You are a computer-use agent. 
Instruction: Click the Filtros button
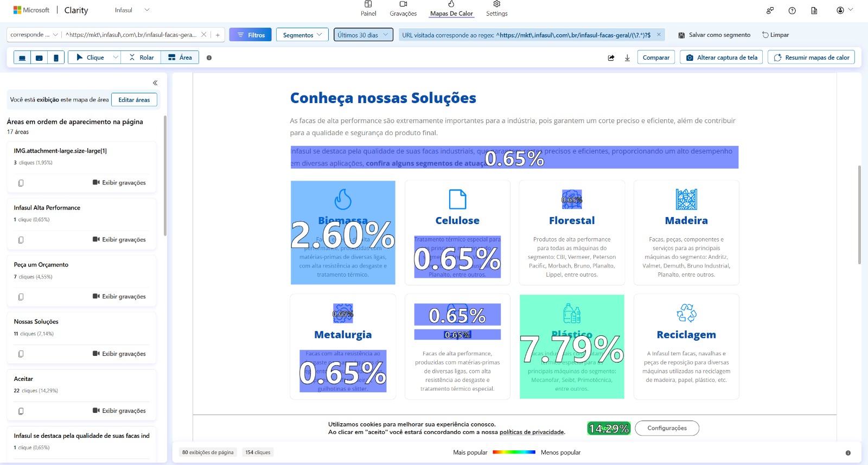click(x=250, y=35)
